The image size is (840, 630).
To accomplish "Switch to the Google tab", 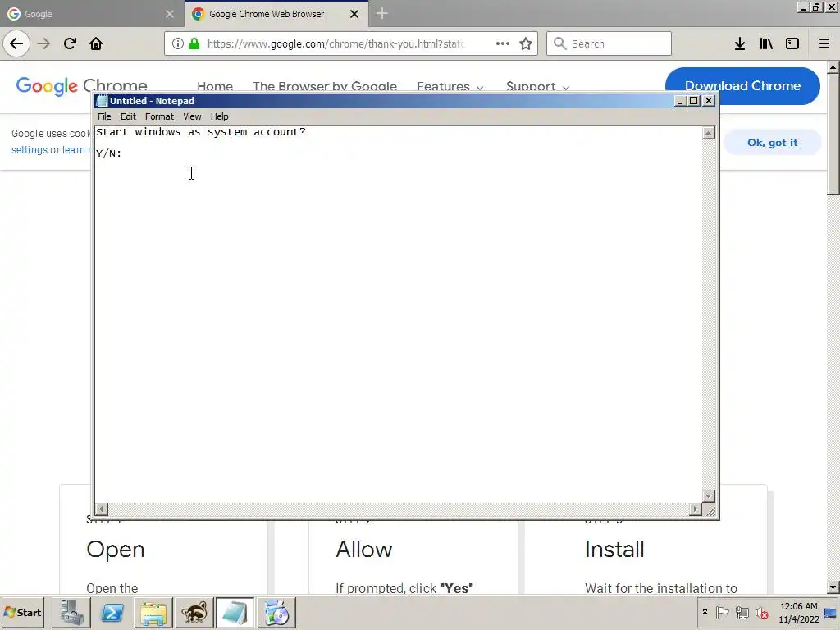I will (91, 14).
